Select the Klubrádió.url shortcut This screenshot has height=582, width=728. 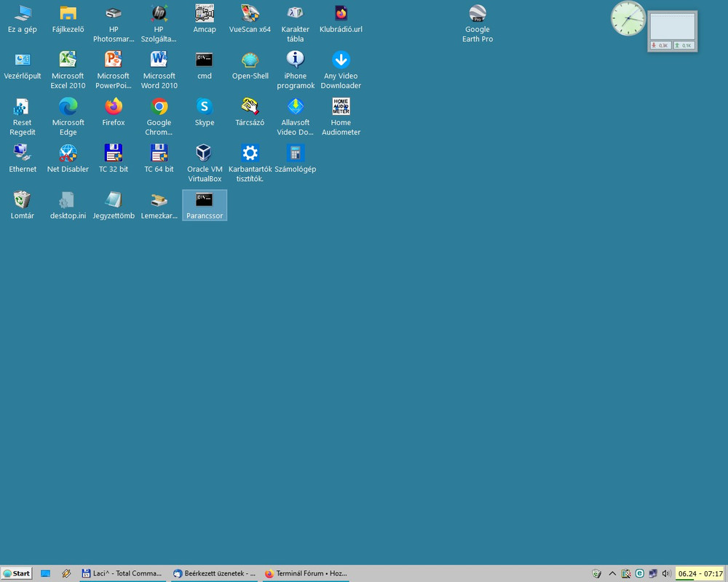[341, 19]
